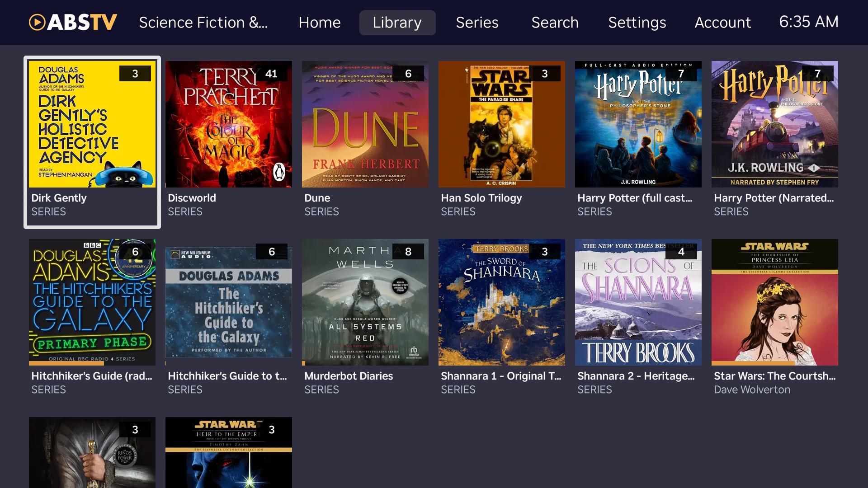
Task: Click the Discworld title text
Action: point(192,198)
